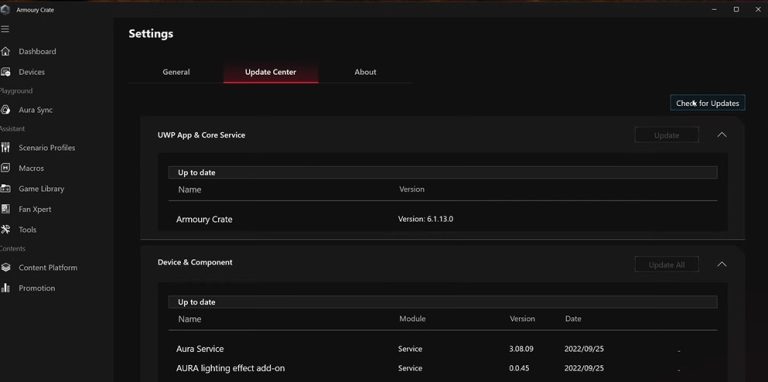The width and height of the screenshot is (768, 382).
Task: Click the Module column header
Action: (x=412, y=319)
